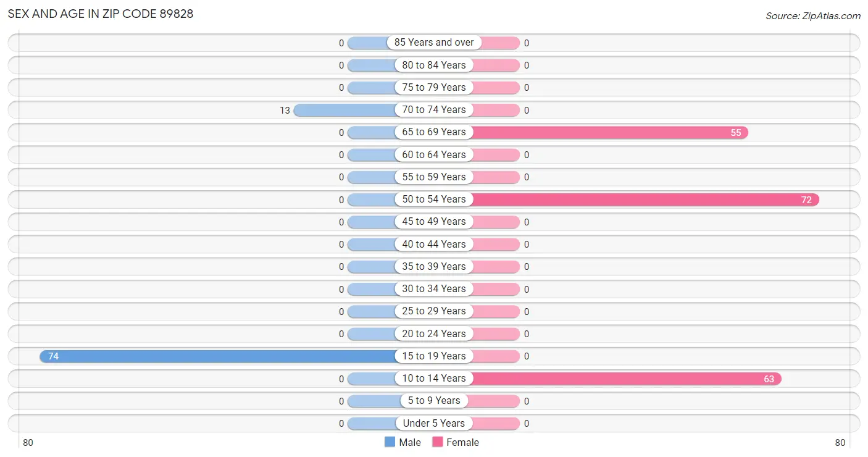
Task: Click the 85 Years and over label
Action: pos(434,43)
